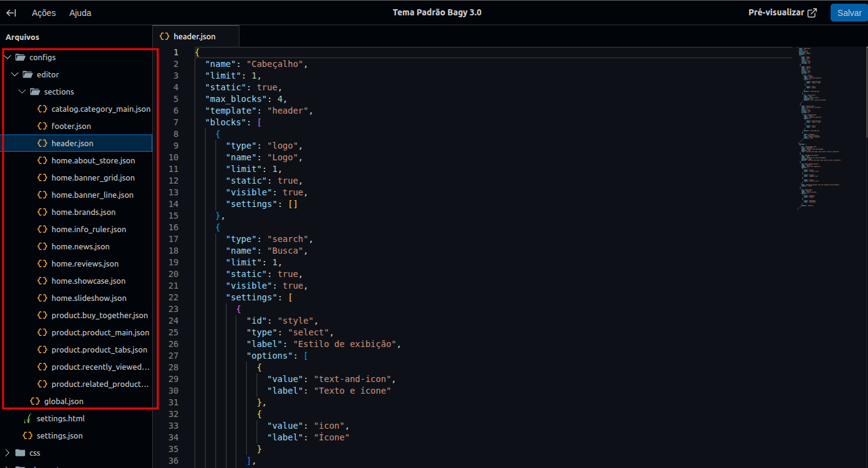Click the JSON icon beside footer.json
Viewport: 868px width, 468px height.
pos(42,126)
